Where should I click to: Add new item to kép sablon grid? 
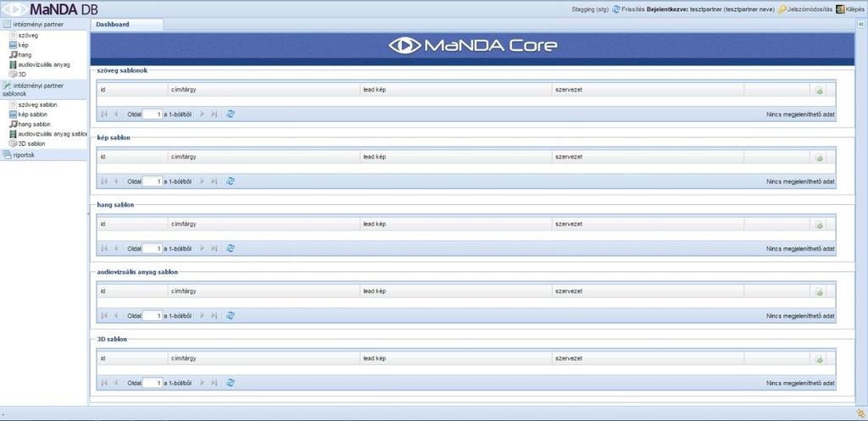coord(819,158)
